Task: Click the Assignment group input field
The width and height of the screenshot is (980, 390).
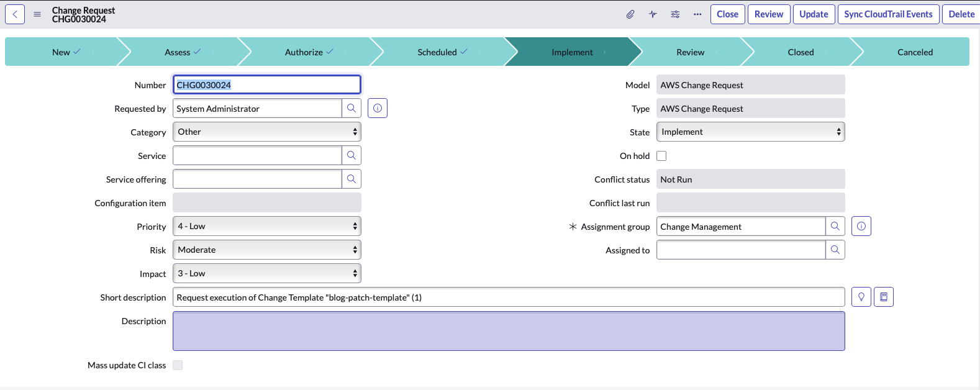Action: [741, 226]
